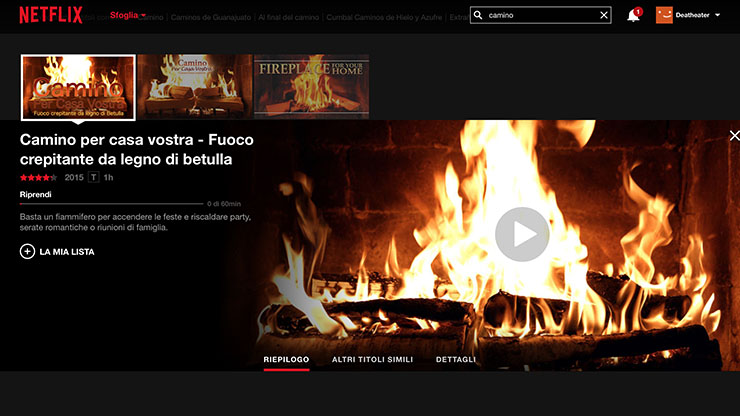Screen dimensions: 740x416
Task: Click the Netflix logo
Action: (x=51, y=15)
